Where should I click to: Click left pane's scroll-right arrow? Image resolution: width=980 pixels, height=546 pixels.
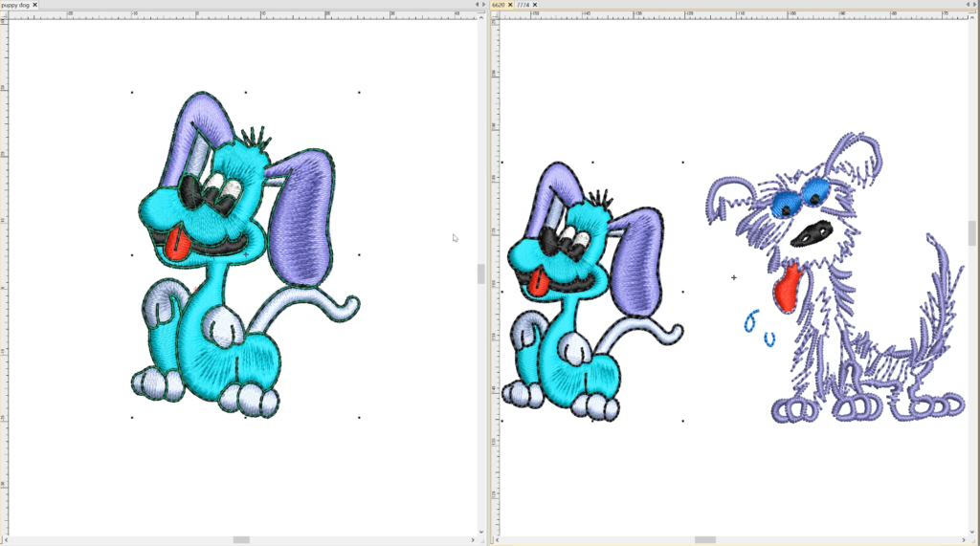pos(471,540)
